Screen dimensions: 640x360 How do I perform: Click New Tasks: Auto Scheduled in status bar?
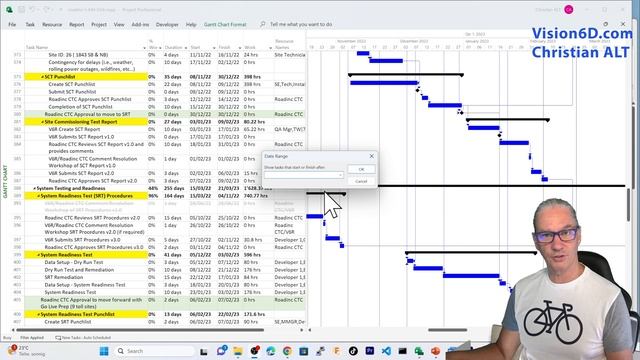[83, 338]
